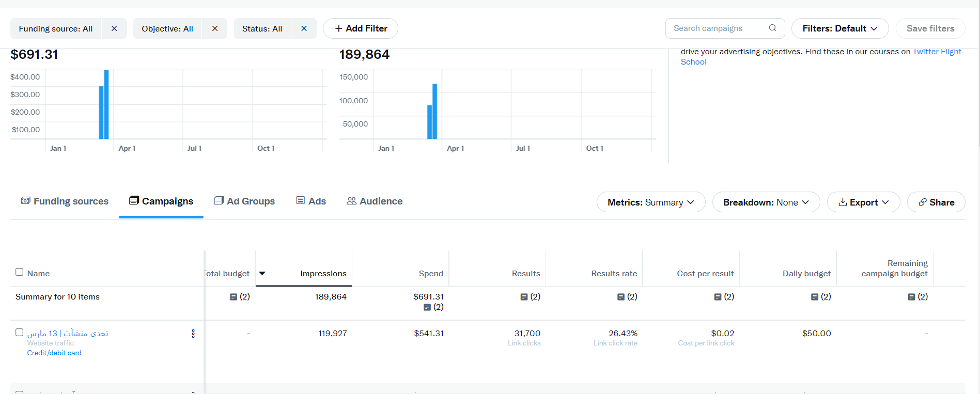Click the Add Filter button
Screen dimensions: 980x394
pyautogui.click(x=361, y=28)
